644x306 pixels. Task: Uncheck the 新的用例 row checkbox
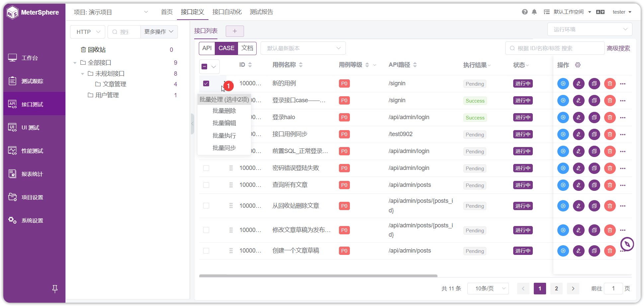coord(206,83)
